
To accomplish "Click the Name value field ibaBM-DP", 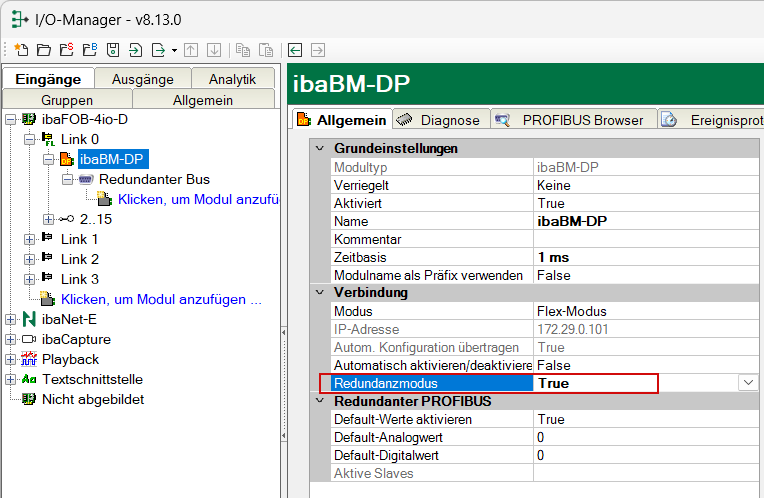I will tap(646, 221).
